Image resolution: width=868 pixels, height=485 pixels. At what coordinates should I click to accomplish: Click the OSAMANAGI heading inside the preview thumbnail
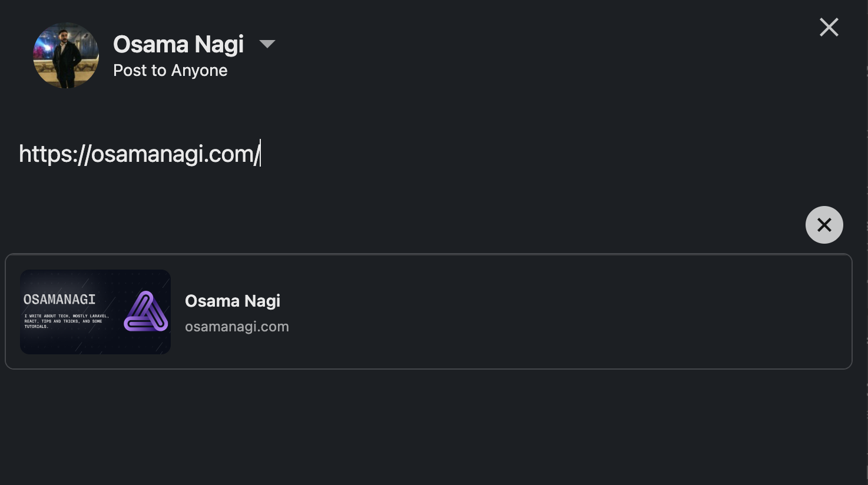(x=59, y=300)
